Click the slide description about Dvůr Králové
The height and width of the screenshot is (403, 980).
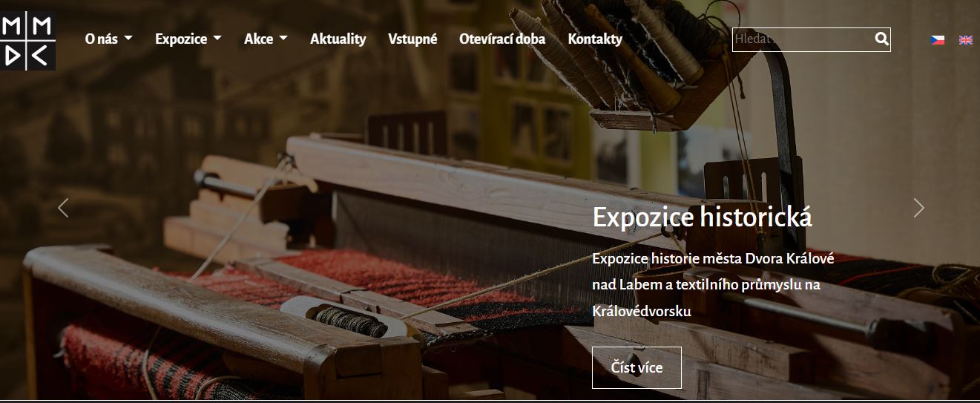coord(714,285)
